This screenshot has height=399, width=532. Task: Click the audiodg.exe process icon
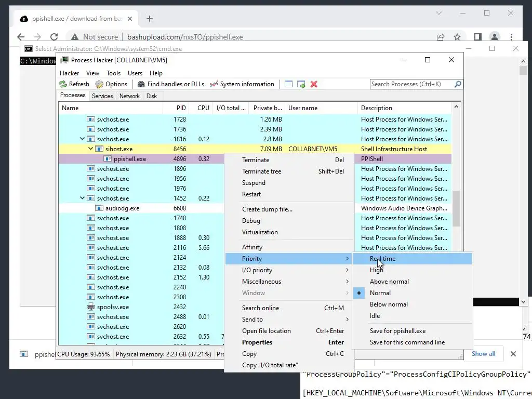coord(99,208)
